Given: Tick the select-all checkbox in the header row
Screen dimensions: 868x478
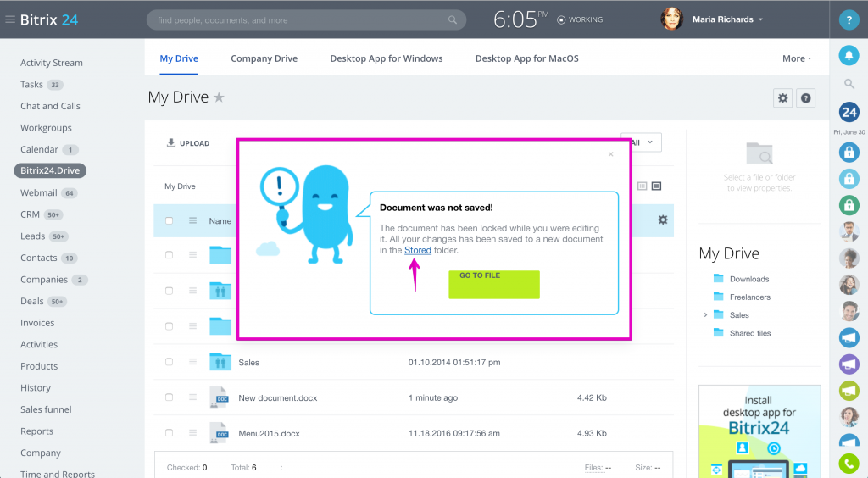Looking at the screenshot, I should pos(169,220).
